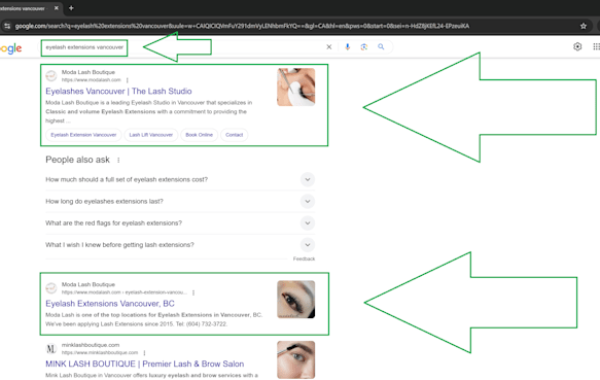The height and width of the screenshot is (380, 600).
Task: Open Google quick settings gear icon
Action: pos(577,47)
